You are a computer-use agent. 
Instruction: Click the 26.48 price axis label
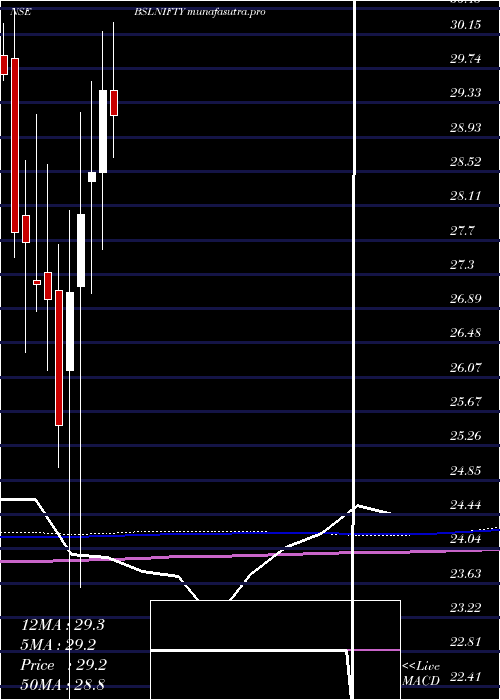pos(465,333)
